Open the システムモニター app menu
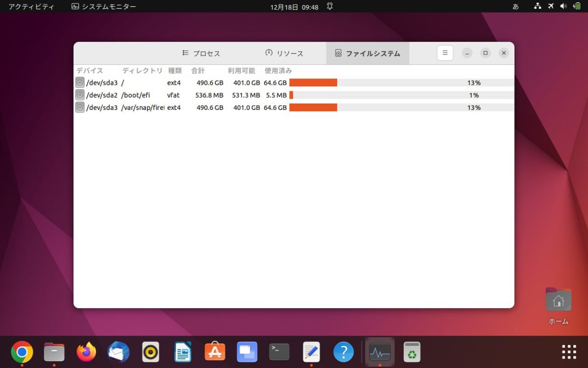 (x=104, y=7)
